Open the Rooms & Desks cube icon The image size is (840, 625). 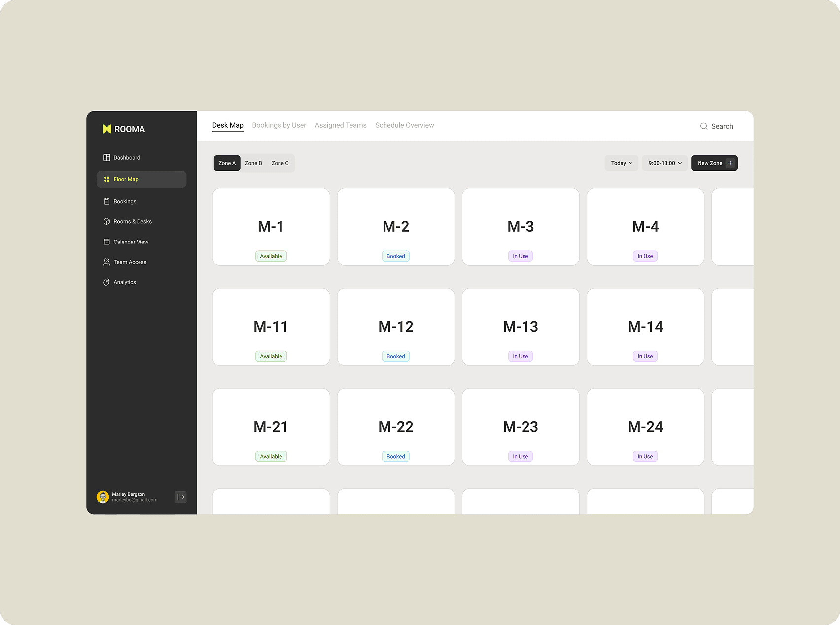[106, 221]
